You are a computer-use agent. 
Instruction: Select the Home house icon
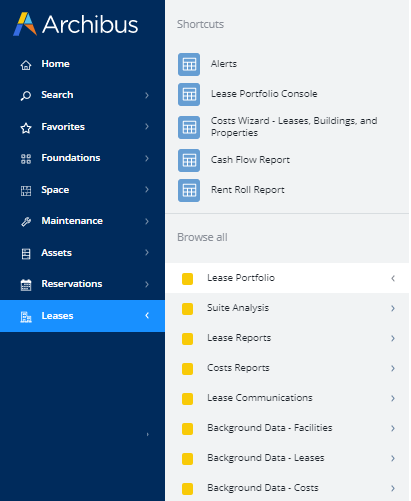[26, 65]
